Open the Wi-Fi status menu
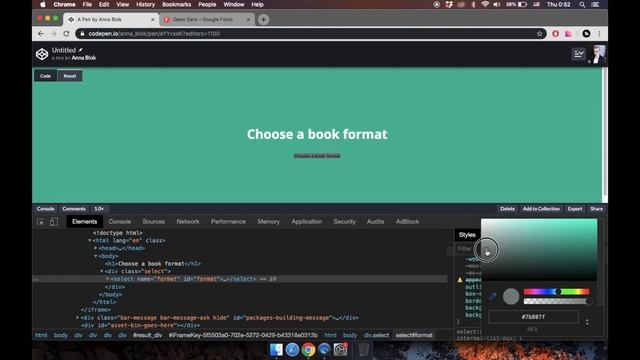Viewport: 640px width, 360px height. pos(485,4)
